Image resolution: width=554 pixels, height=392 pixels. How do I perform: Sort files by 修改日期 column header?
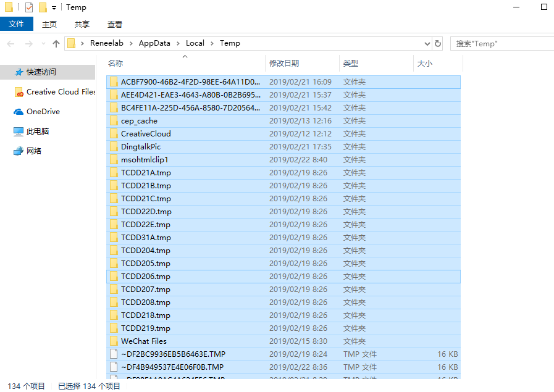284,64
